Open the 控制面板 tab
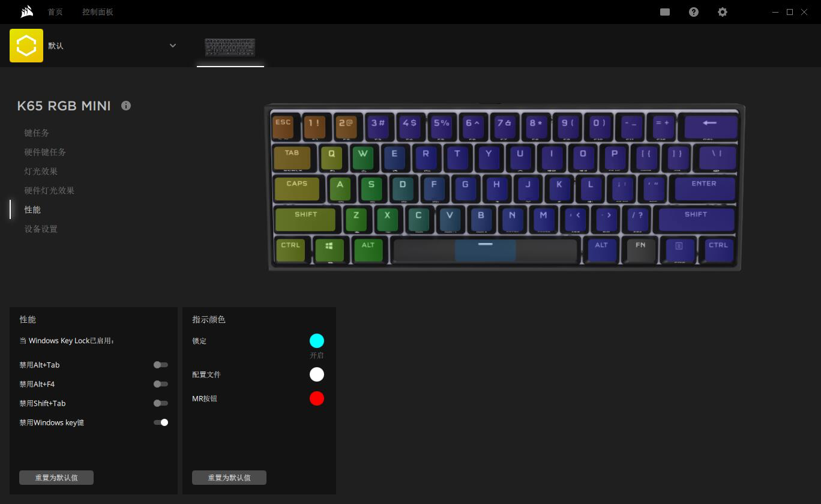 98,12
